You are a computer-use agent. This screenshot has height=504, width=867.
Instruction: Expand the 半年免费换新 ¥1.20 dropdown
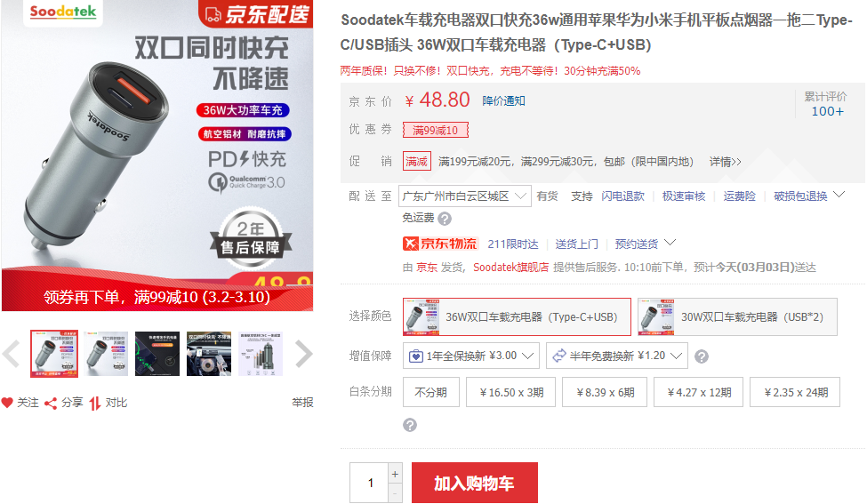(617, 356)
